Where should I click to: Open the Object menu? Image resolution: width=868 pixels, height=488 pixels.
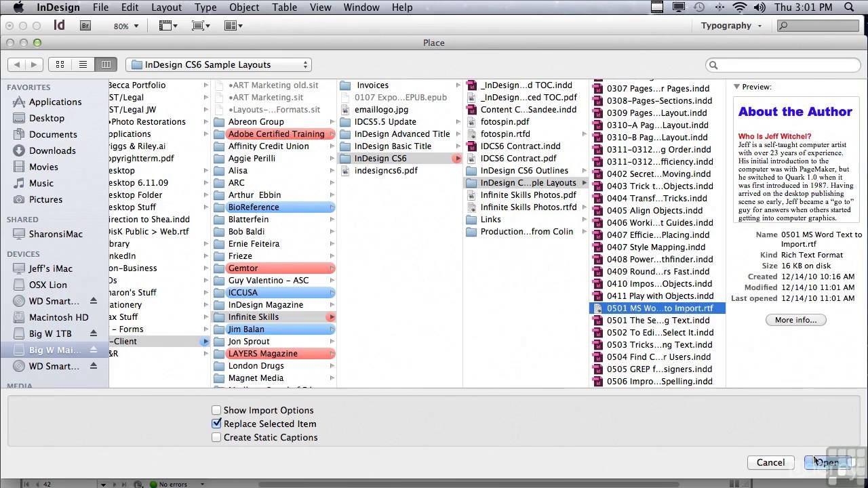[x=244, y=7]
